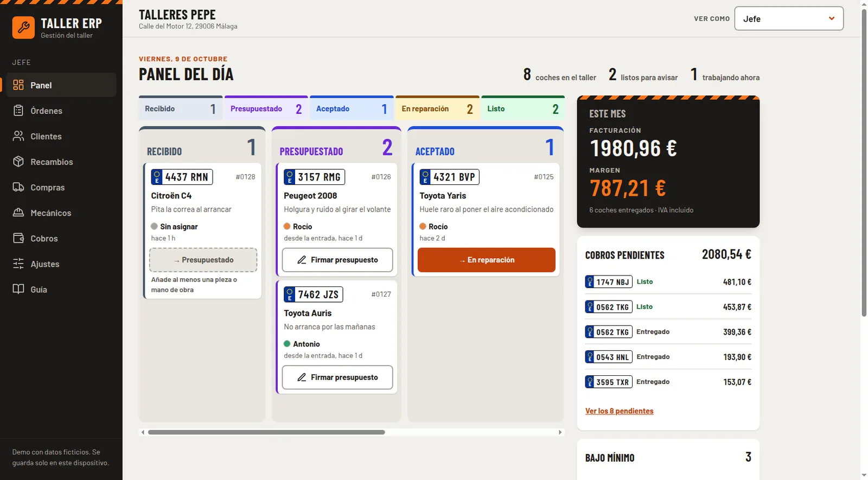Click order number #0128
Image resolution: width=868 pixels, height=480 pixels.
coord(245,177)
